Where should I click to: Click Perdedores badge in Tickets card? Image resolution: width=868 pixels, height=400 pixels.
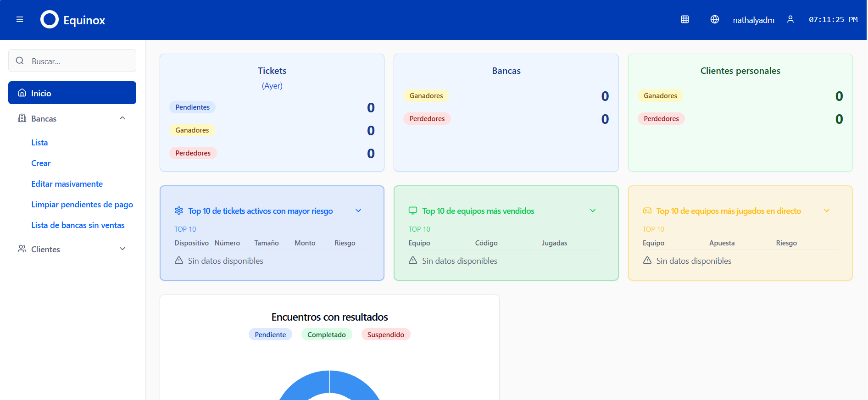click(x=193, y=153)
